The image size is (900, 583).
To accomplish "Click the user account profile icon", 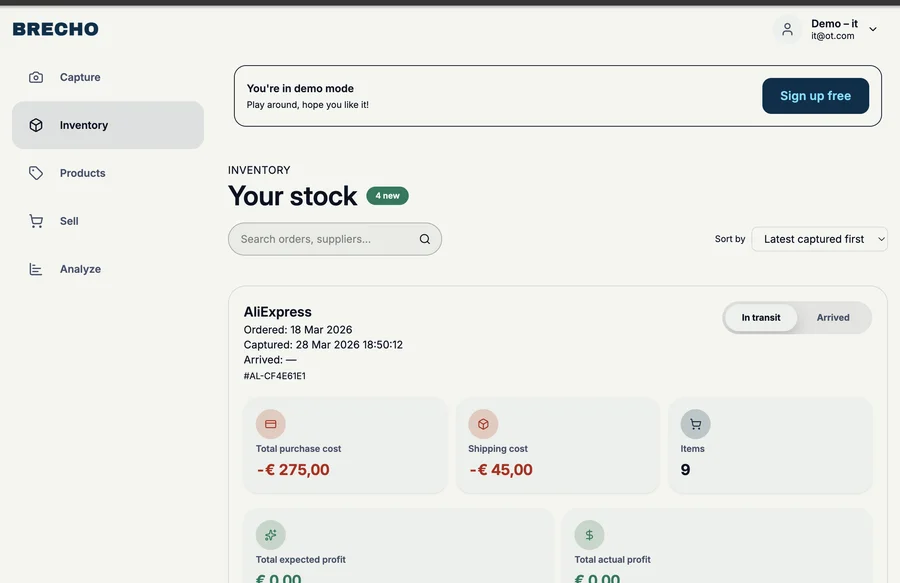I will point(787,29).
